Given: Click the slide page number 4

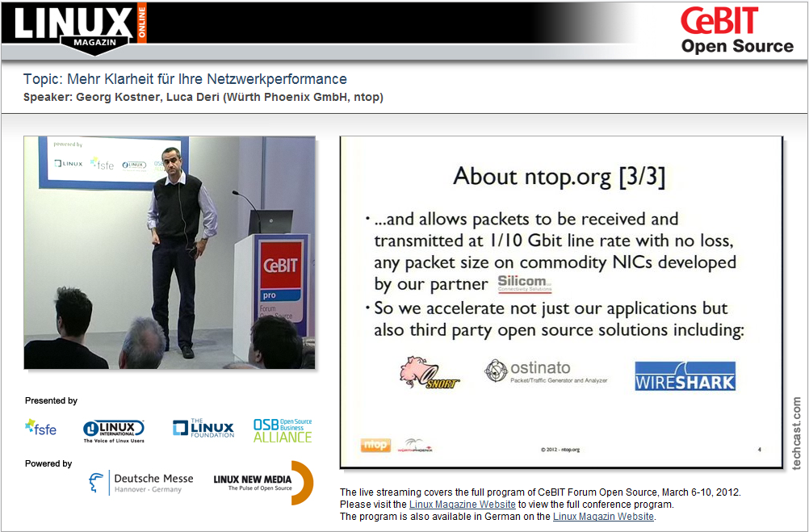Looking at the screenshot, I should tap(760, 450).
